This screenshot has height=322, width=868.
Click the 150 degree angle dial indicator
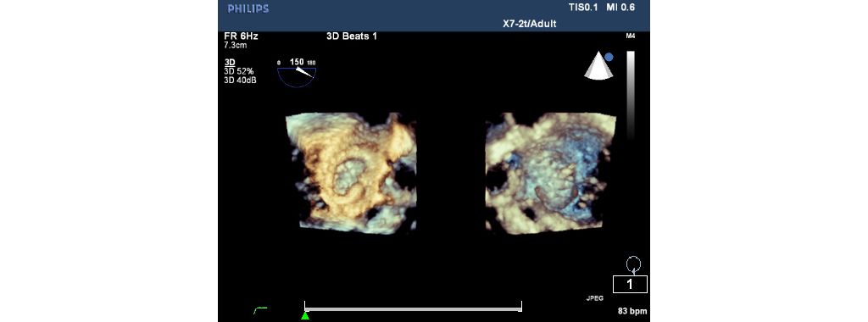pos(297,74)
